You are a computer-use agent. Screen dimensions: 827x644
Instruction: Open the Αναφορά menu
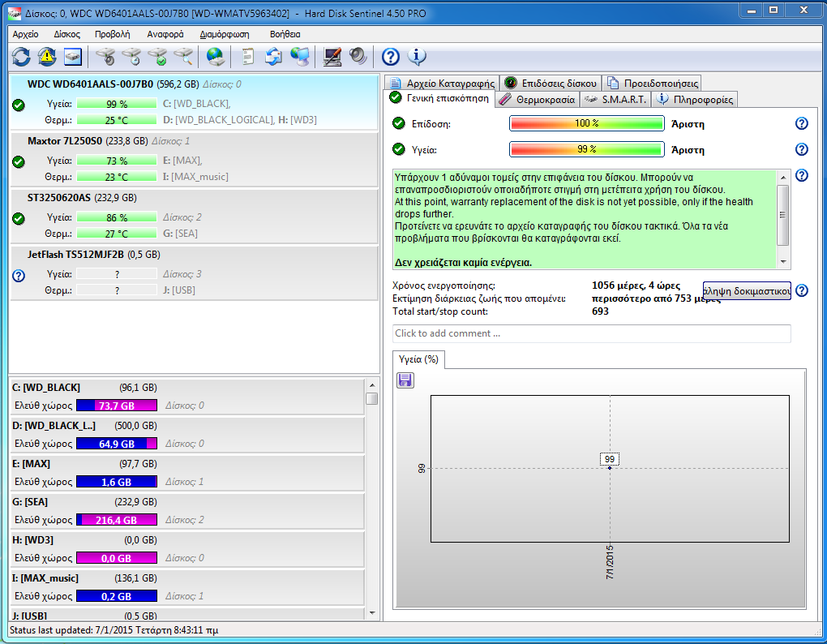click(x=165, y=34)
